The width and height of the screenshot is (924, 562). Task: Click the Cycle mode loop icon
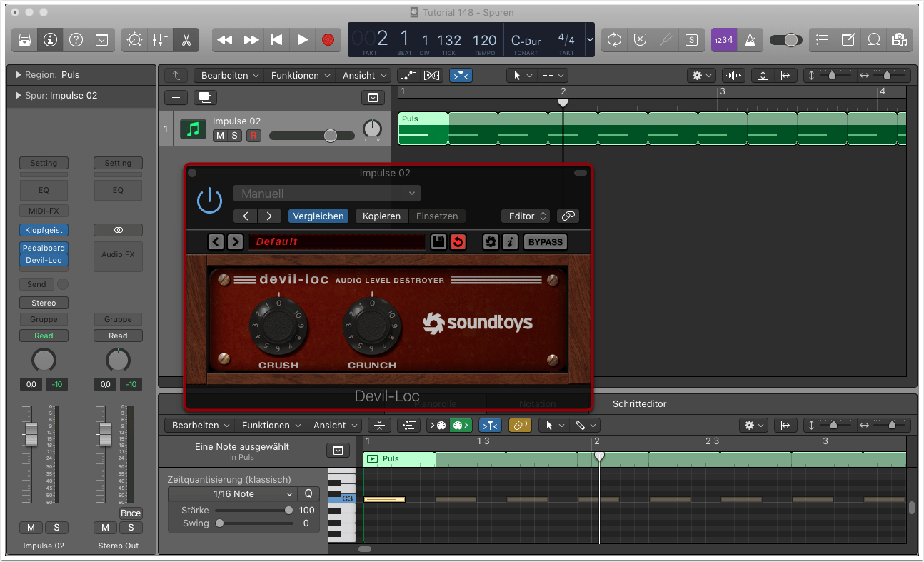point(614,40)
